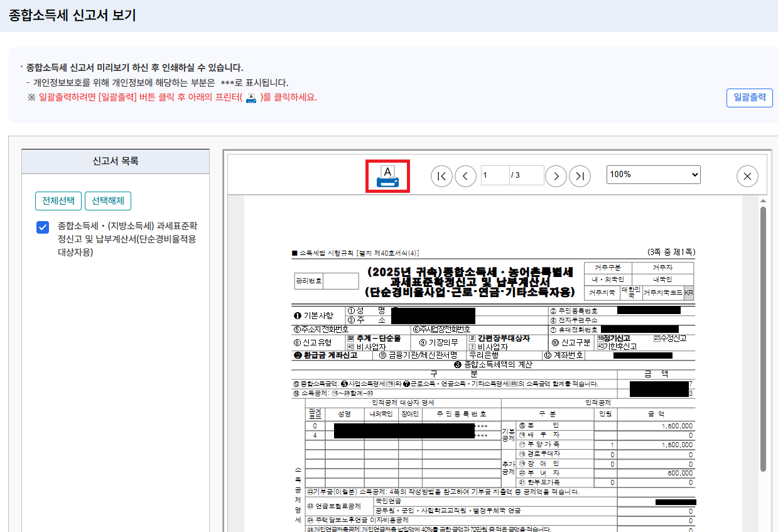Click the 종합소득세 신고서 보기 page title

coord(72,15)
